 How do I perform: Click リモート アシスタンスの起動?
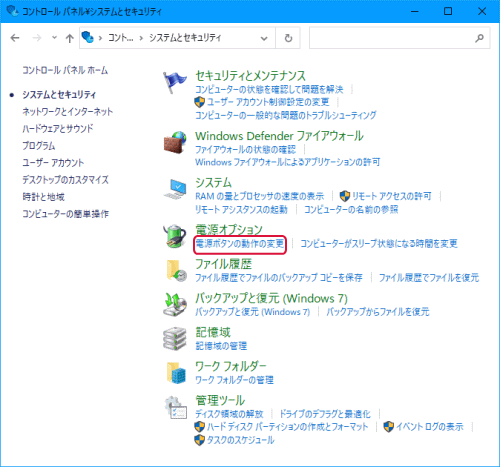click(241, 209)
